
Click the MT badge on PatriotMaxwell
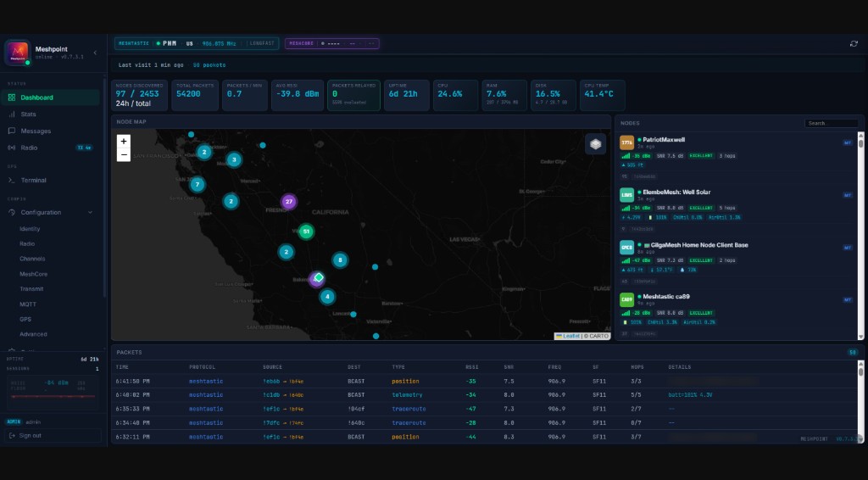tap(847, 142)
